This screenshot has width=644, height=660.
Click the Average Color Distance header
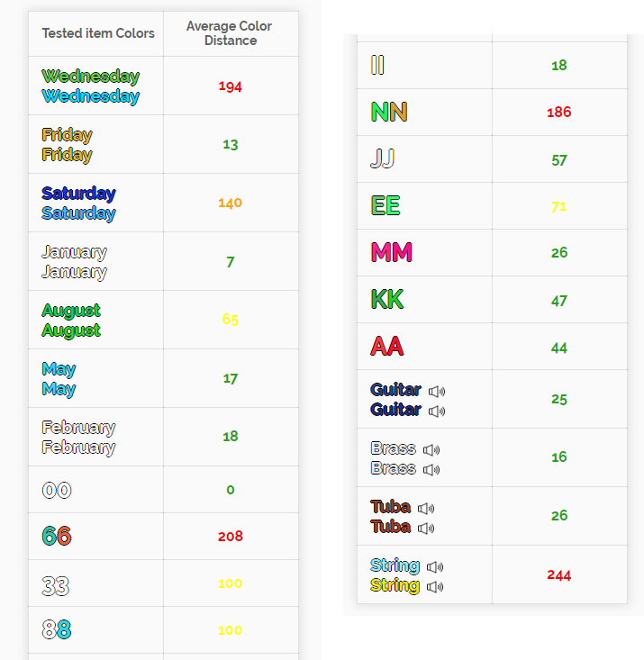pos(230,33)
